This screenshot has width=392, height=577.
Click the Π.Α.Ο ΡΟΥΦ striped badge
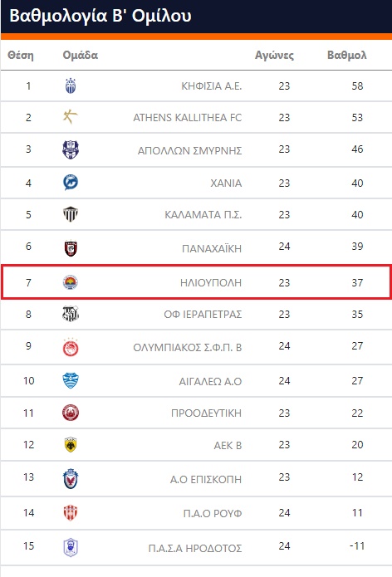point(71,512)
